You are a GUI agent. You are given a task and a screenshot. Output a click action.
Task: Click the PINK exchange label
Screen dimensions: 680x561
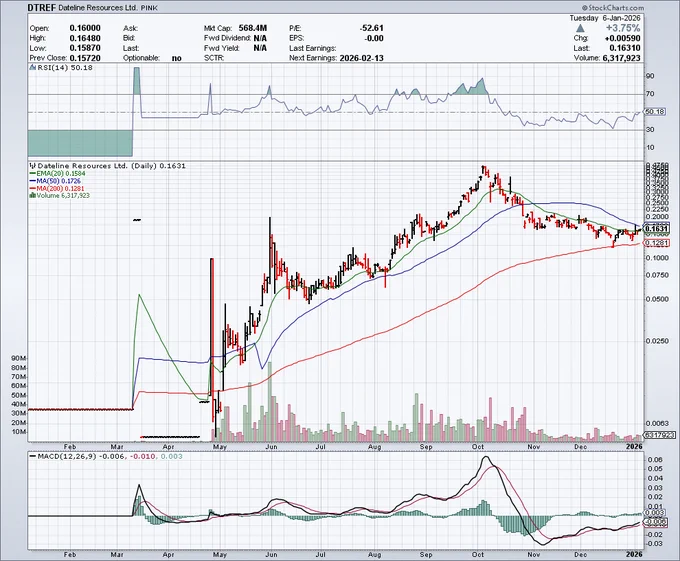(151, 8)
